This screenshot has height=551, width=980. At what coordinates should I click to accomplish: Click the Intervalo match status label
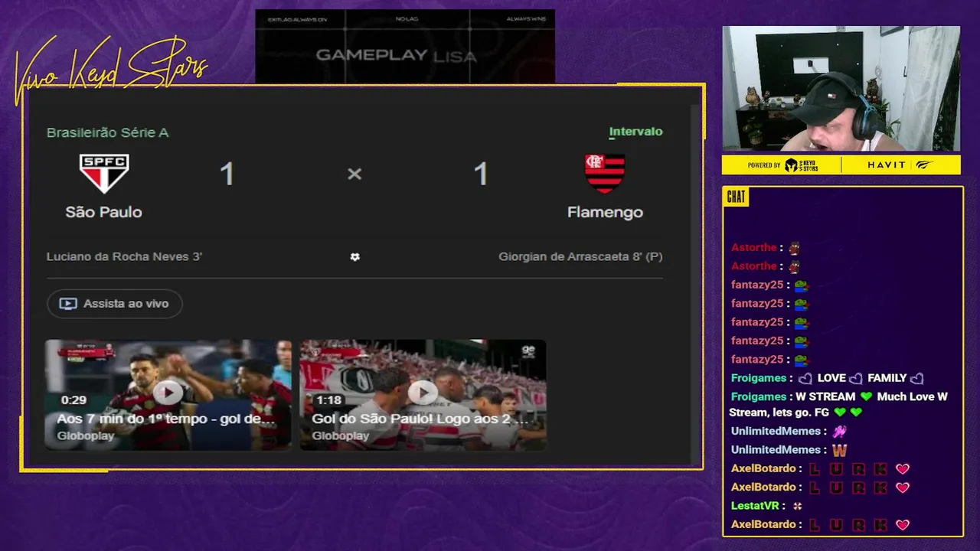[635, 132]
